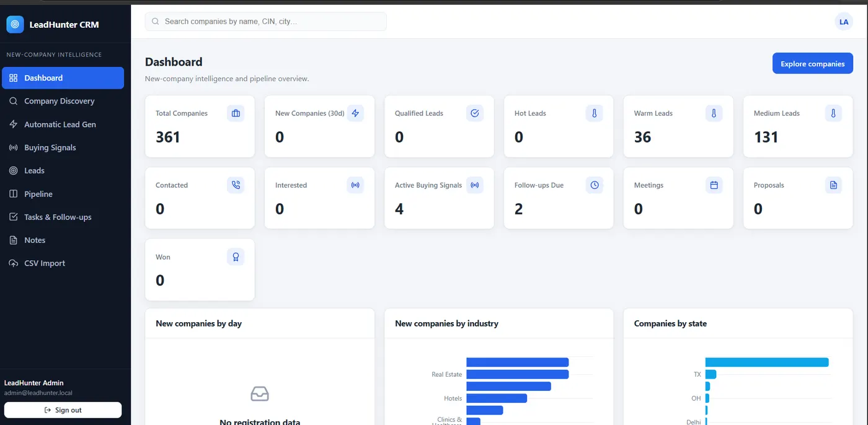Click the Medium Leads value 131
This screenshot has height=425, width=868.
pos(766,137)
